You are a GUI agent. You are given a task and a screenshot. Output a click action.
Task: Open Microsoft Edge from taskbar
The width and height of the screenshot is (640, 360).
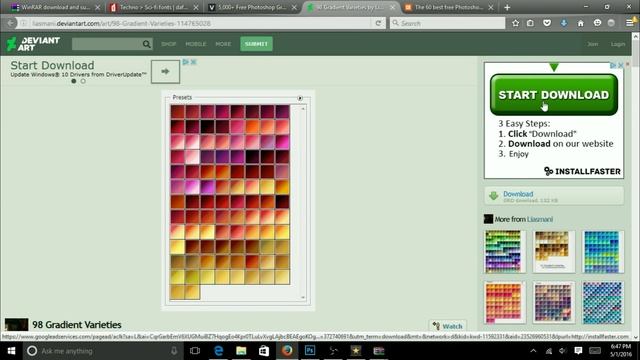point(218,351)
